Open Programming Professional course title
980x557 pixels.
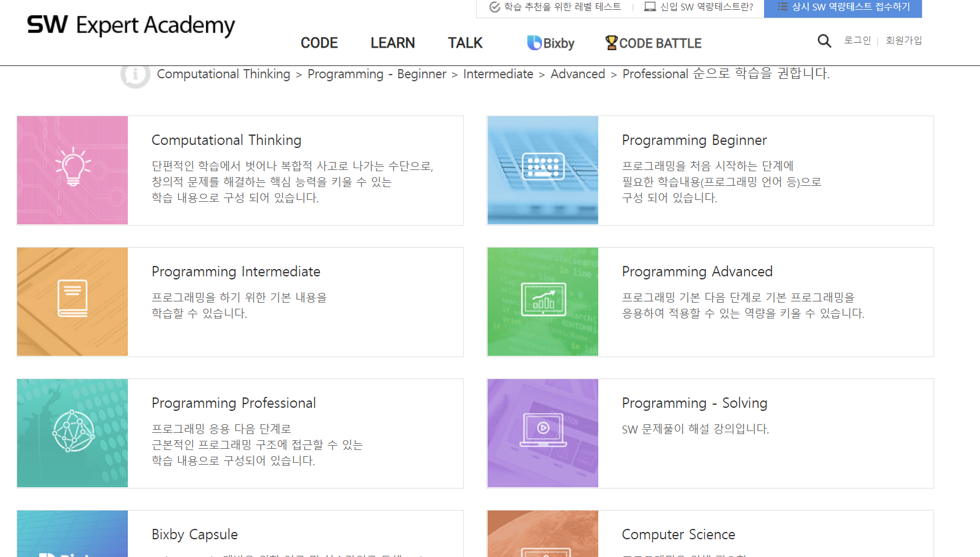point(234,403)
